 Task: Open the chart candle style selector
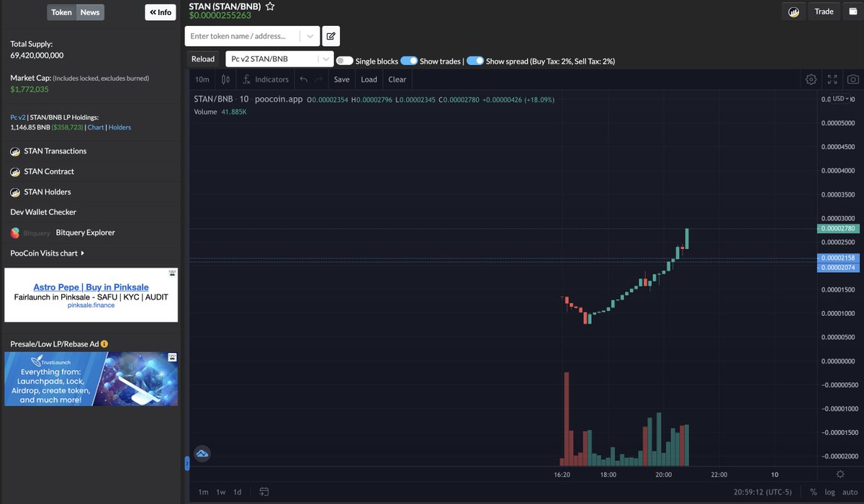226,79
